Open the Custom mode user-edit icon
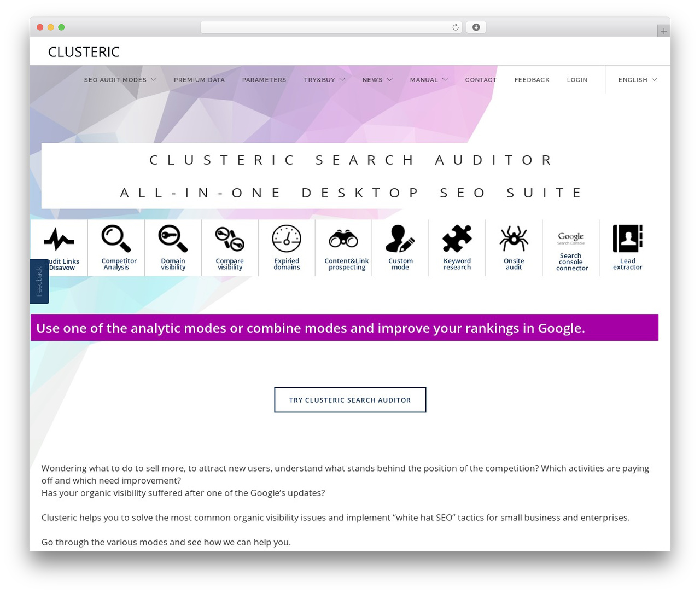The image size is (700, 593). [400, 239]
